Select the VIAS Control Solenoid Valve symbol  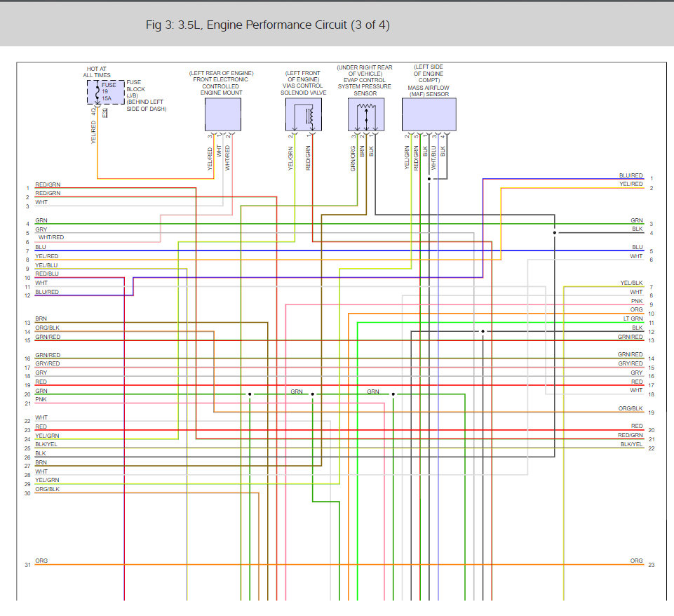pyautogui.click(x=304, y=114)
